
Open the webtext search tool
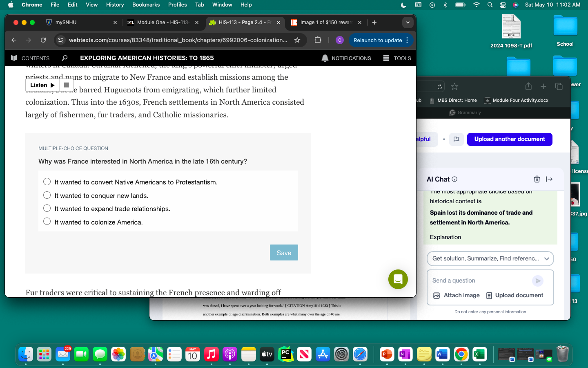click(x=65, y=58)
